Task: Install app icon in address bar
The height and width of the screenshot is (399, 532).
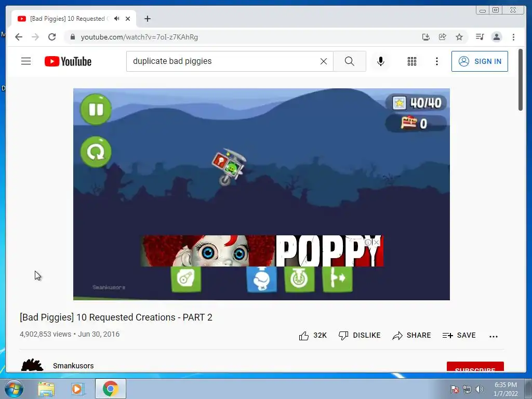Action: 426,37
